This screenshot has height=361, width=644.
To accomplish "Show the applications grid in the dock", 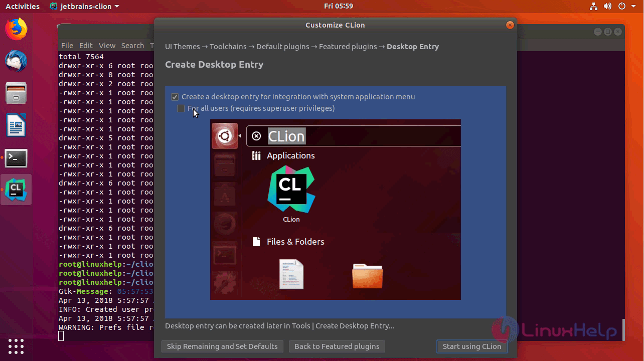I will [x=16, y=346].
